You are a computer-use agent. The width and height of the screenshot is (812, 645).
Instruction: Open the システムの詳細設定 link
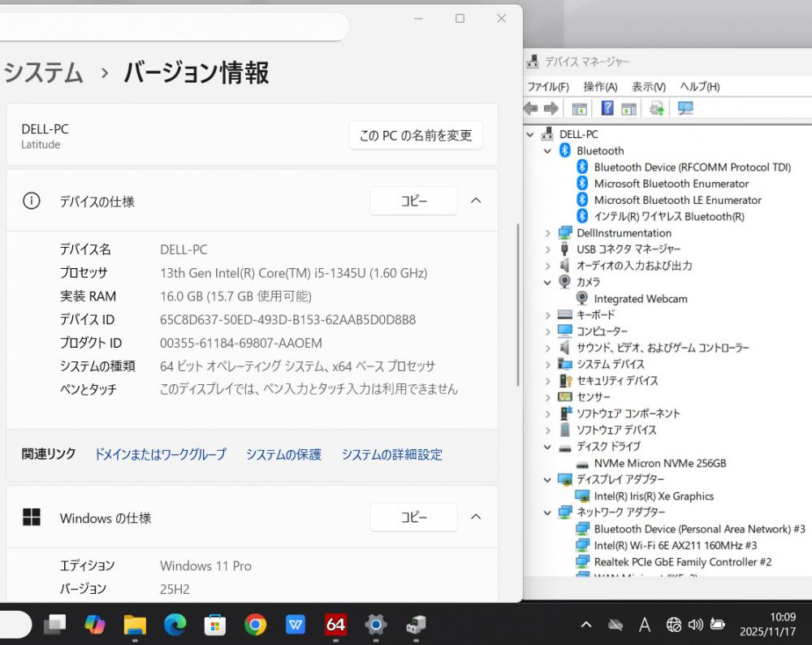391,454
